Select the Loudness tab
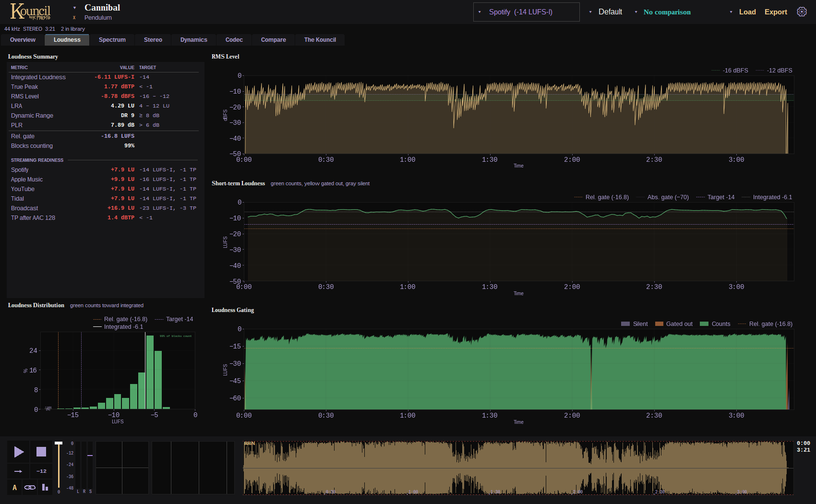The height and width of the screenshot is (504, 816). (x=67, y=40)
